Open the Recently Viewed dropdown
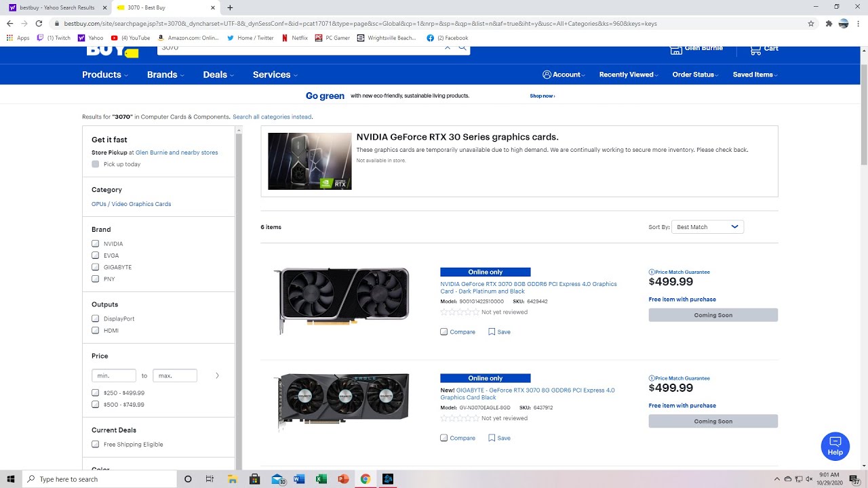The height and width of the screenshot is (488, 868). (629, 75)
